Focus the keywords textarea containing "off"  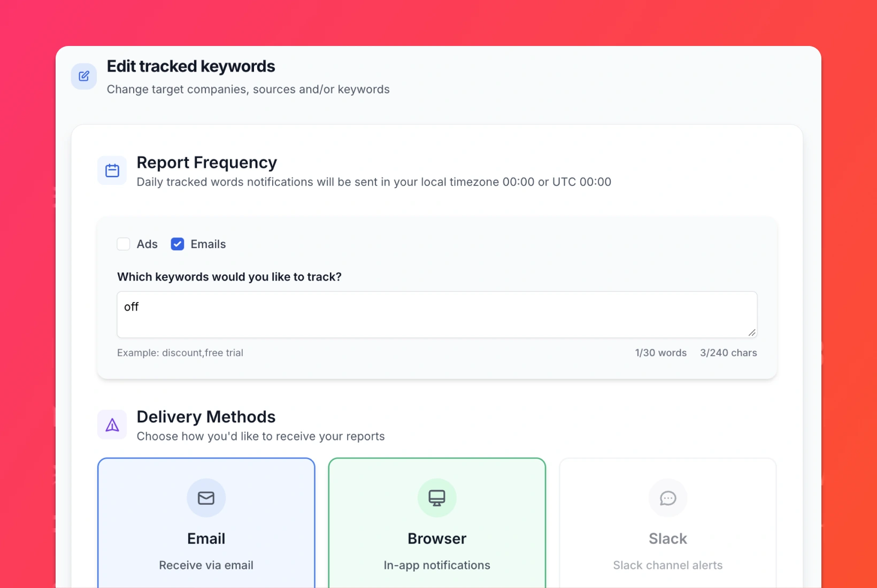pos(437,314)
